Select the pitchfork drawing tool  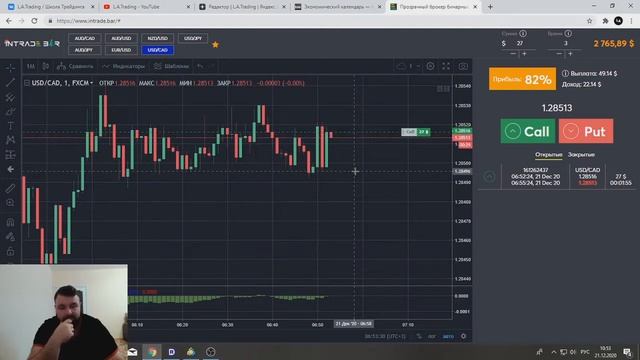(x=10, y=97)
